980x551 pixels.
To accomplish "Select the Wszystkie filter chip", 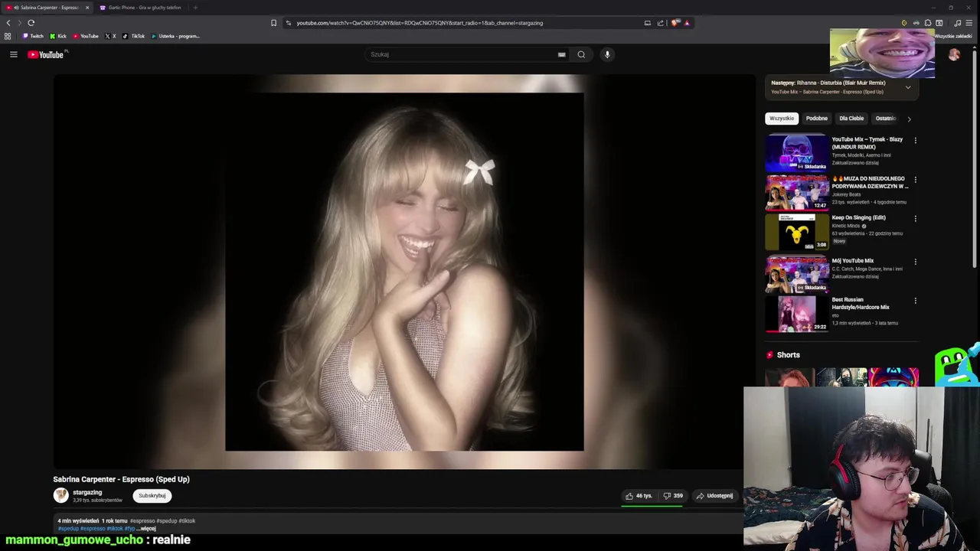I will click(x=782, y=119).
